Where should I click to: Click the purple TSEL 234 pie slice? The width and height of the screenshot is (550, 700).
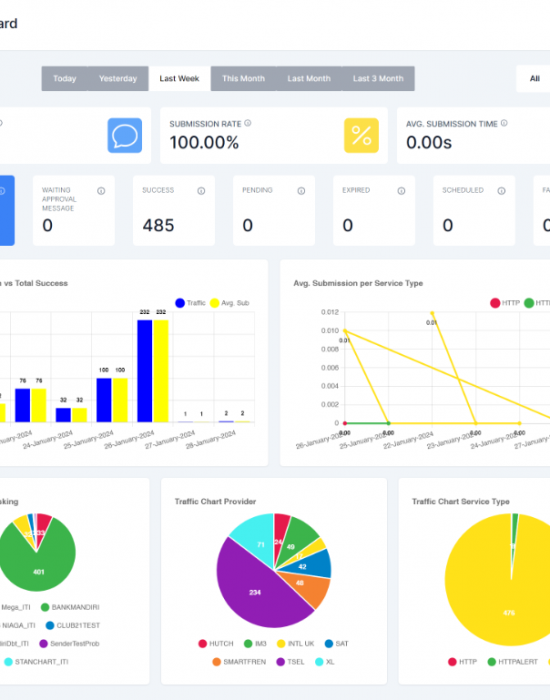[255, 592]
